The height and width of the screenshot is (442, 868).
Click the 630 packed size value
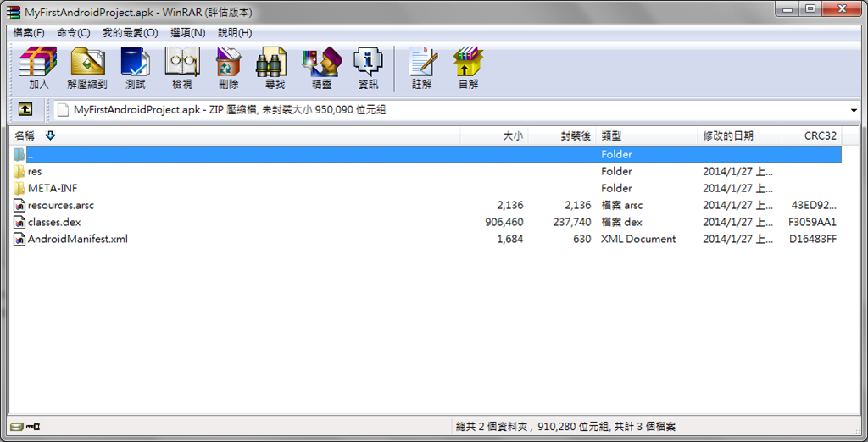[x=581, y=239]
